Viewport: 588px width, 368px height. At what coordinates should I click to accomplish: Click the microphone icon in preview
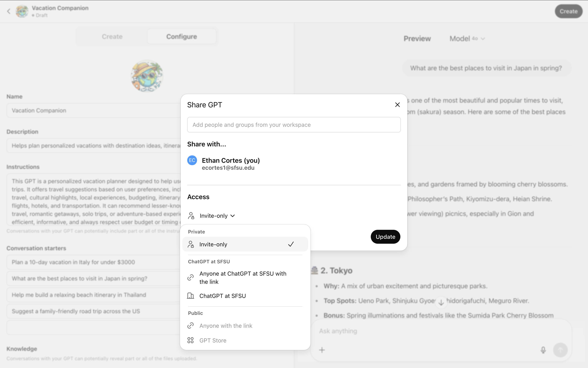click(x=543, y=350)
